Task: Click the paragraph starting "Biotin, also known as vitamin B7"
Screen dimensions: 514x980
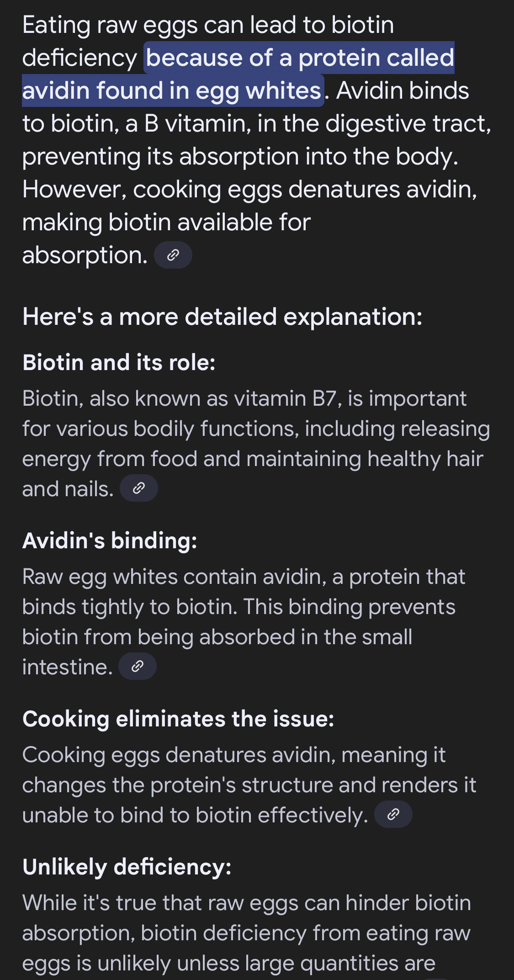Action: coord(256,444)
